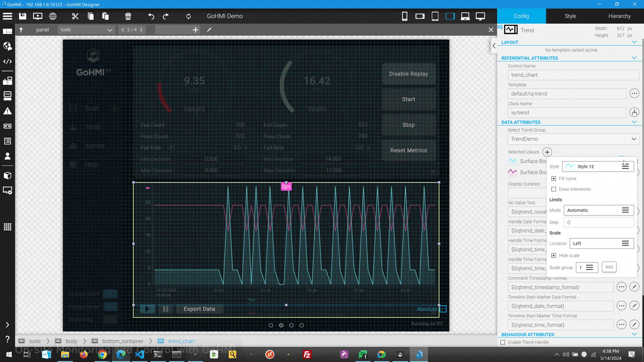Click the alarm warning triangle sidebar icon
This screenshot has width=644, height=362.
pyautogui.click(x=8, y=111)
